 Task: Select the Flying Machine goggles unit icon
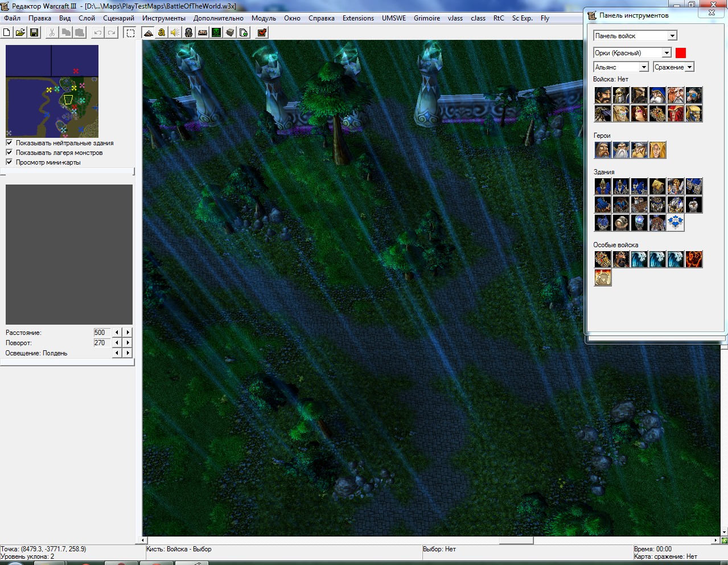coord(694,95)
